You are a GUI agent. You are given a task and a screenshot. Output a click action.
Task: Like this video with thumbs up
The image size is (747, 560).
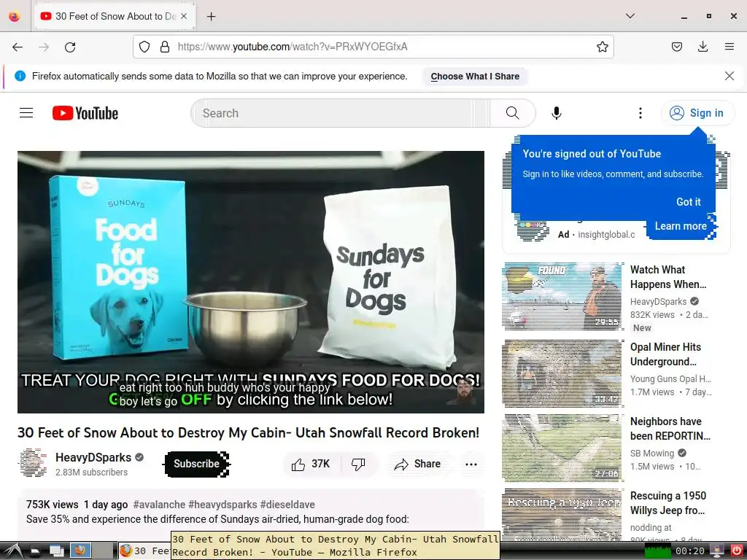tap(311, 464)
